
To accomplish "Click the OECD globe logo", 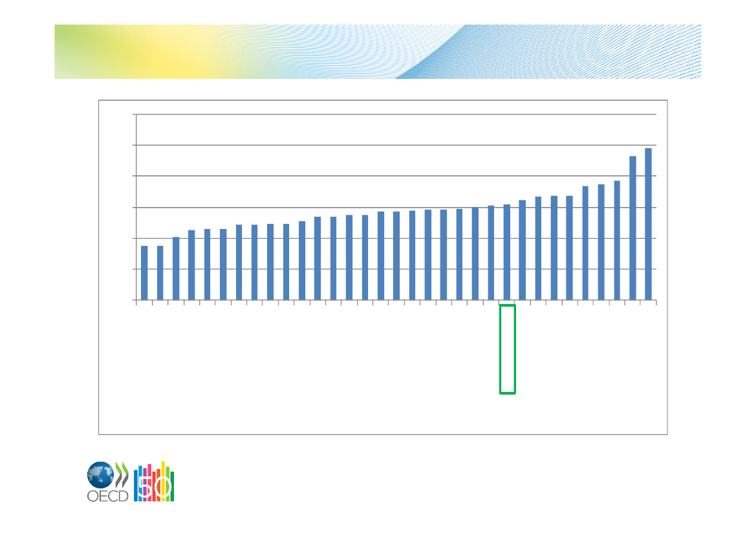I will click(100, 475).
